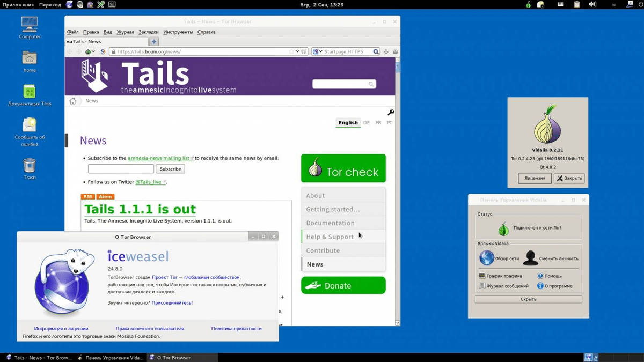This screenshot has width=644, height=362.
Task: Open the Инструменты menu in Iceweasel
Action: pos(178,32)
